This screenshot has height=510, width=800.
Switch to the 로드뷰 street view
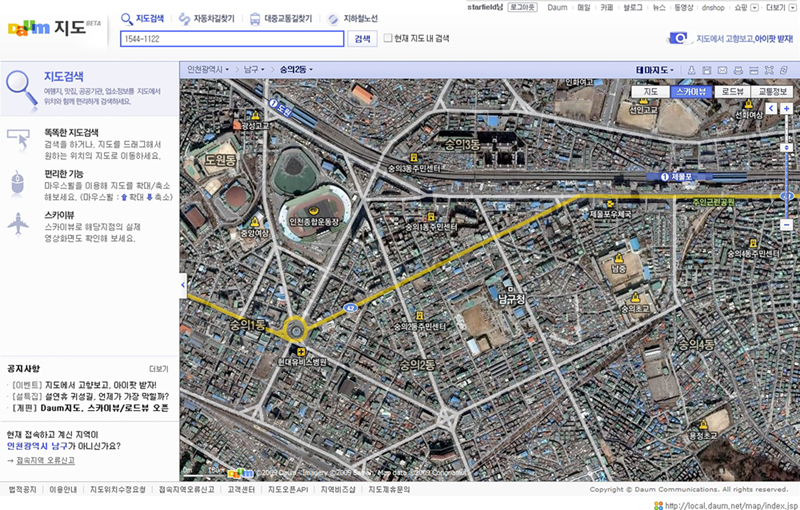732,91
